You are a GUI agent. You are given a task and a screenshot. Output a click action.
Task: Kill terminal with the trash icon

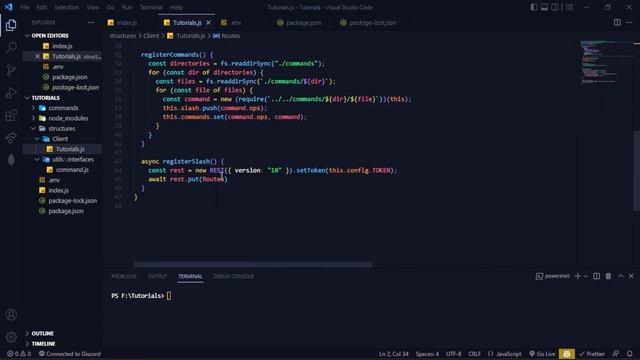[608, 276]
